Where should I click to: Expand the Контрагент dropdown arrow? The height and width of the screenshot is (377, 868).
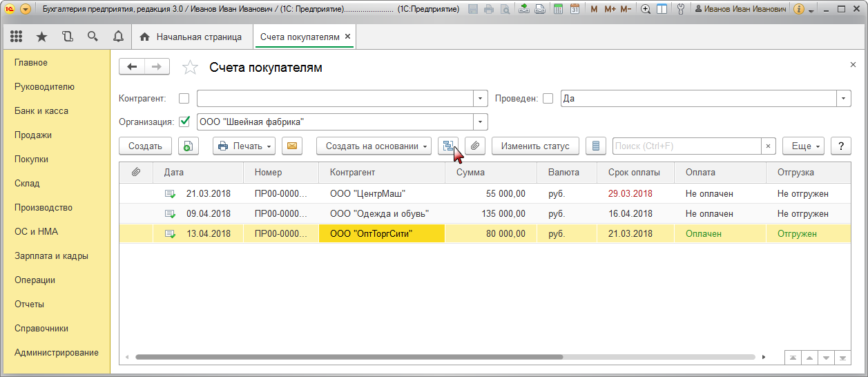pos(481,98)
